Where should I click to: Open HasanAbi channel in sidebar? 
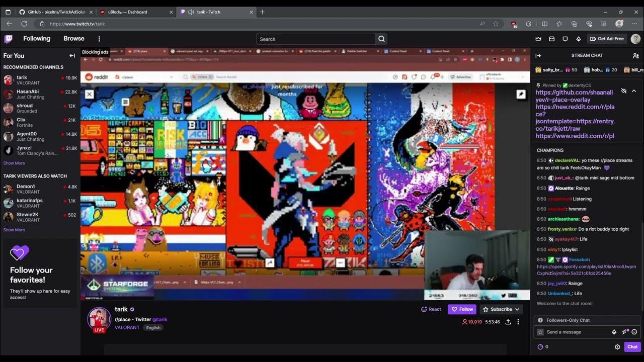point(40,94)
